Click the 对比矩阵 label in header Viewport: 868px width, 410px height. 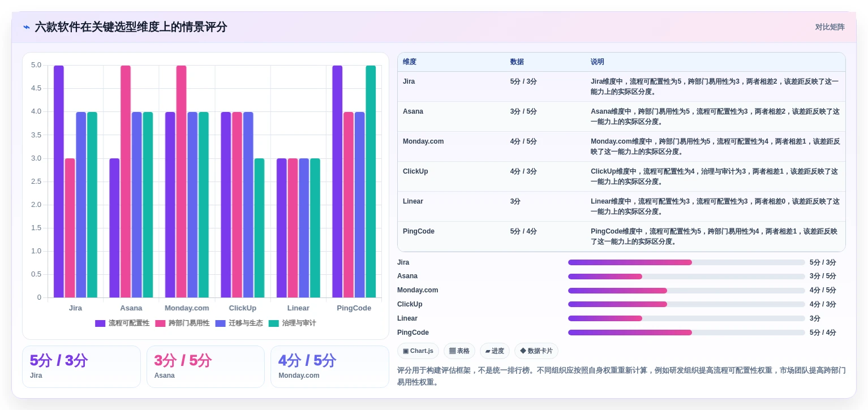tap(830, 27)
